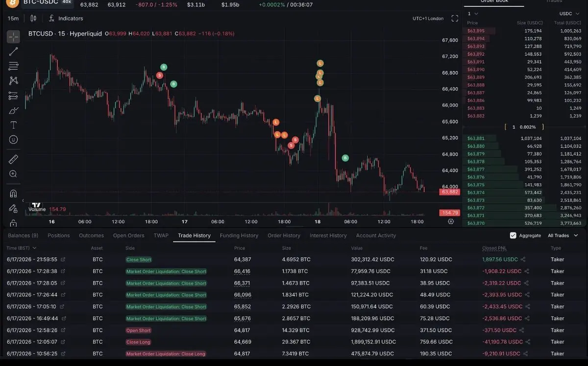Open explorer link for 12:05:07 trade

pos(63,342)
